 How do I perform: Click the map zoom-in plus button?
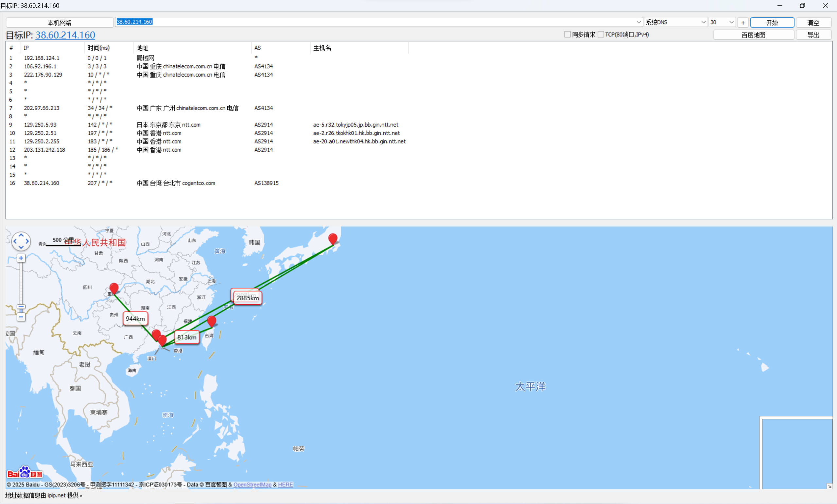(x=21, y=258)
